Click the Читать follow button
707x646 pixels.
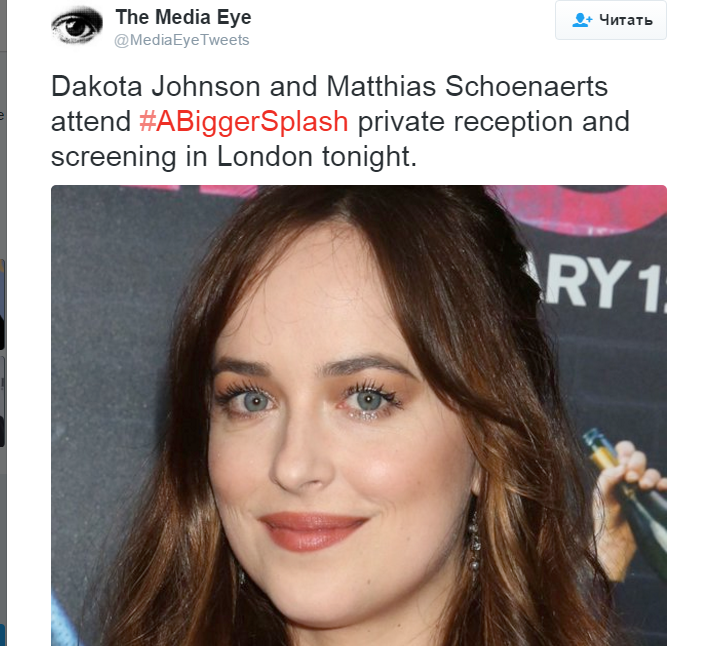(611, 20)
